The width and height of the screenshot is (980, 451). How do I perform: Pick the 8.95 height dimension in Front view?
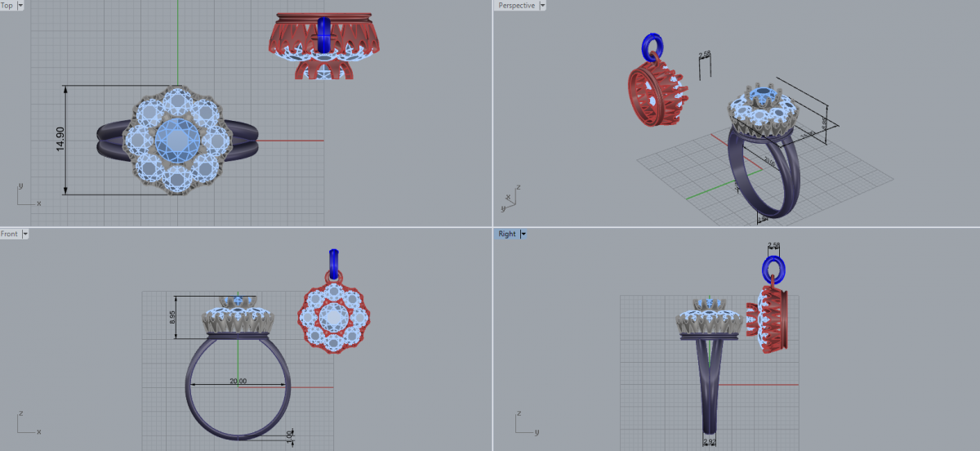(172, 316)
